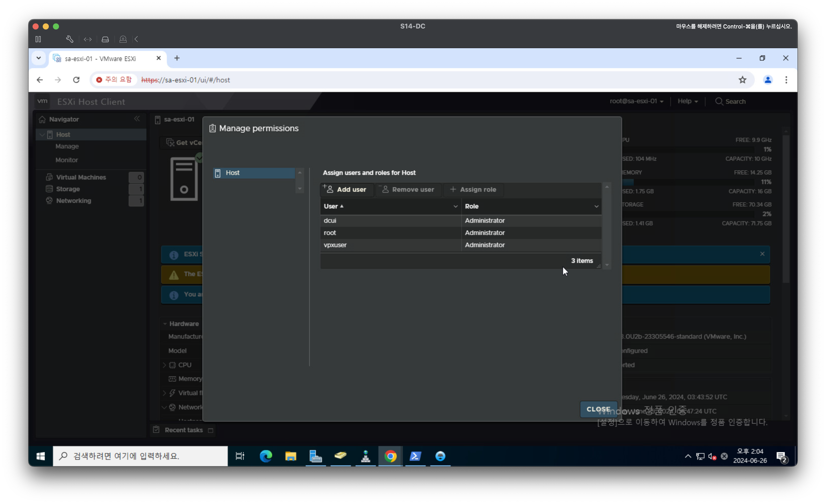Click the bookmark star icon
826x504 pixels.
(742, 80)
